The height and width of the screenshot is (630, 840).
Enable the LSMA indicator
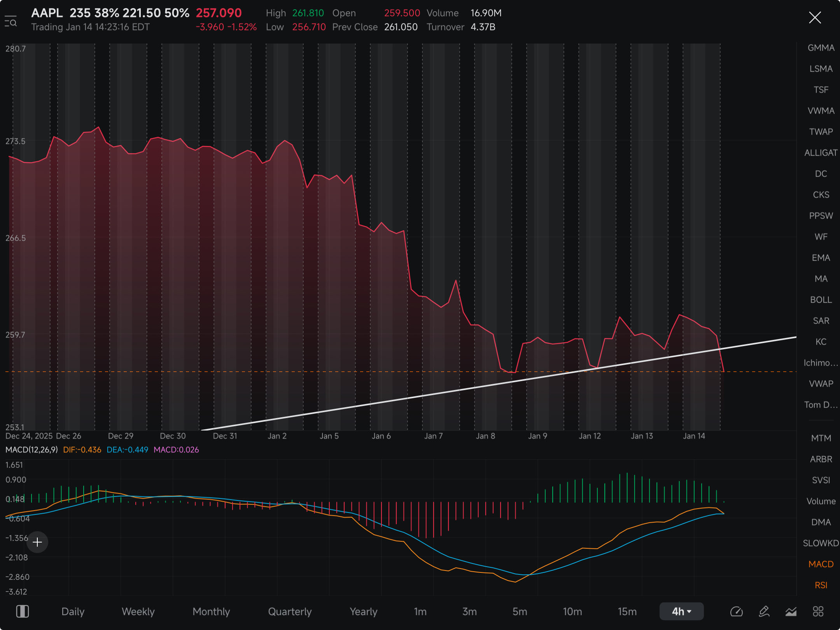click(821, 69)
